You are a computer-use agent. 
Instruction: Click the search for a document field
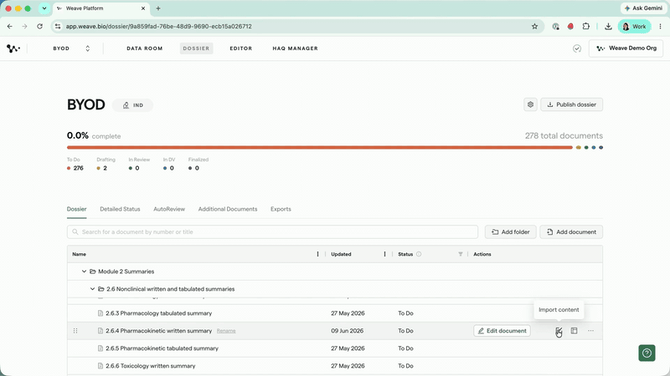coord(273,232)
